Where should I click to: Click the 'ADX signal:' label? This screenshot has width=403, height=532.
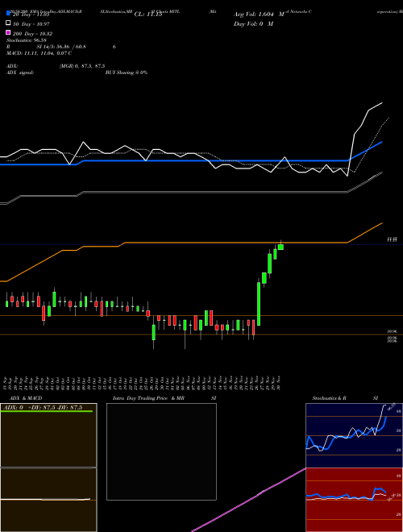coord(20,73)
